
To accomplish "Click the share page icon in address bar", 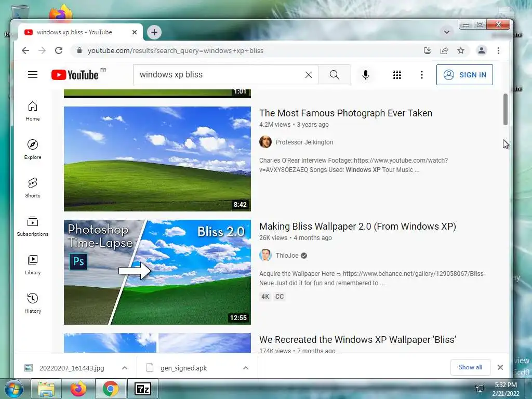I will click(x=444, y=50).
